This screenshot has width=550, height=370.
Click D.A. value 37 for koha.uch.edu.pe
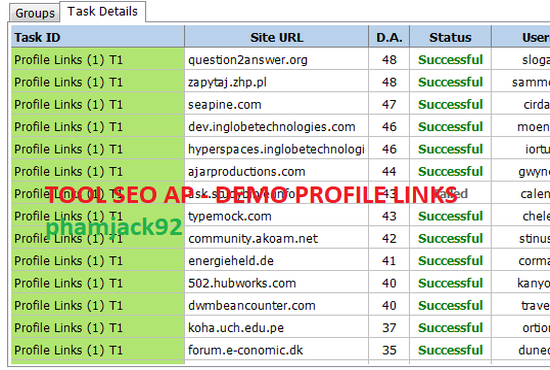coord(389,328)
